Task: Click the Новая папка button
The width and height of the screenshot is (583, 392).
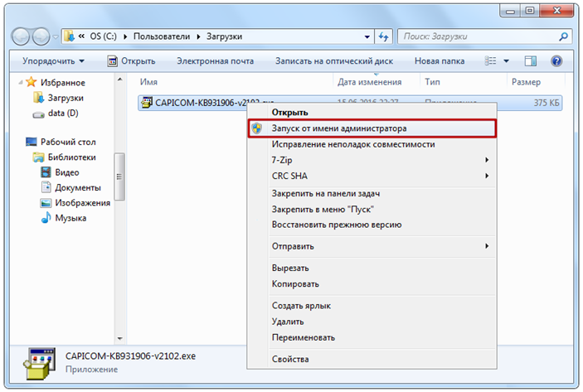Action: click(x=439, y=60)
